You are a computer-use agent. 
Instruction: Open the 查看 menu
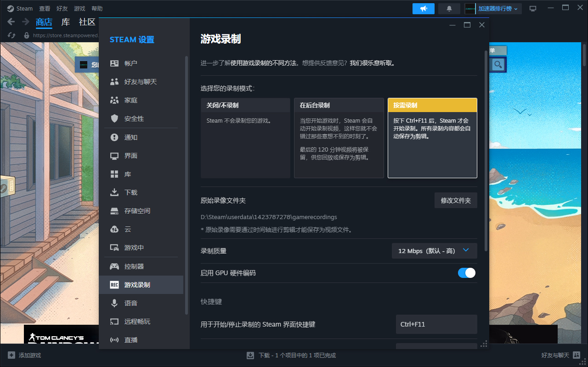point(45,8)
